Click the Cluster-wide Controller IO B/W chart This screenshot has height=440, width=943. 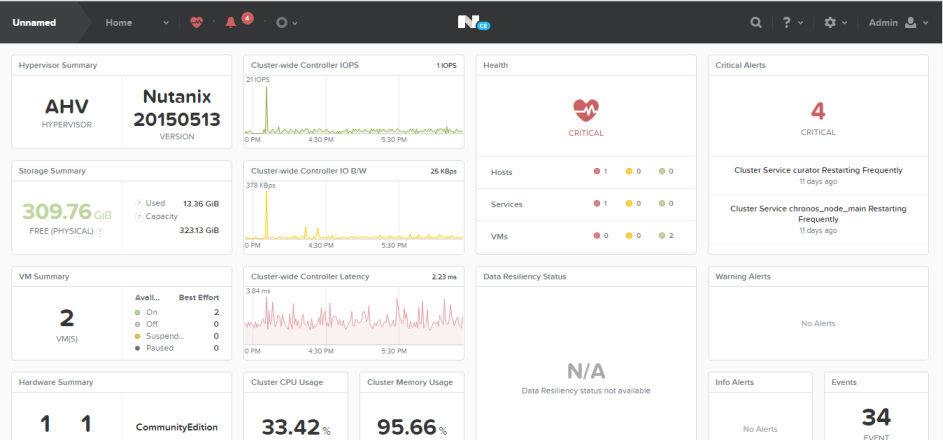tap(354, 215)
